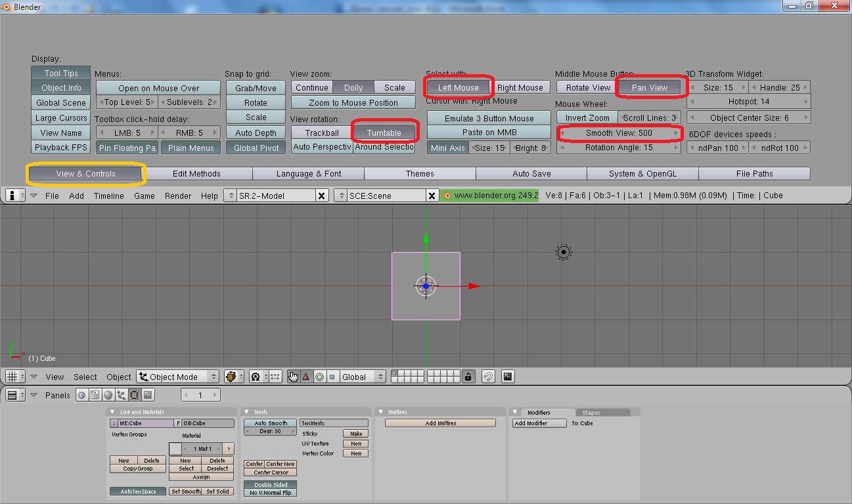Screen dimensions: 852x504
Task: Collapse the Link and Materials panel
Action: [x=113, y=412]
